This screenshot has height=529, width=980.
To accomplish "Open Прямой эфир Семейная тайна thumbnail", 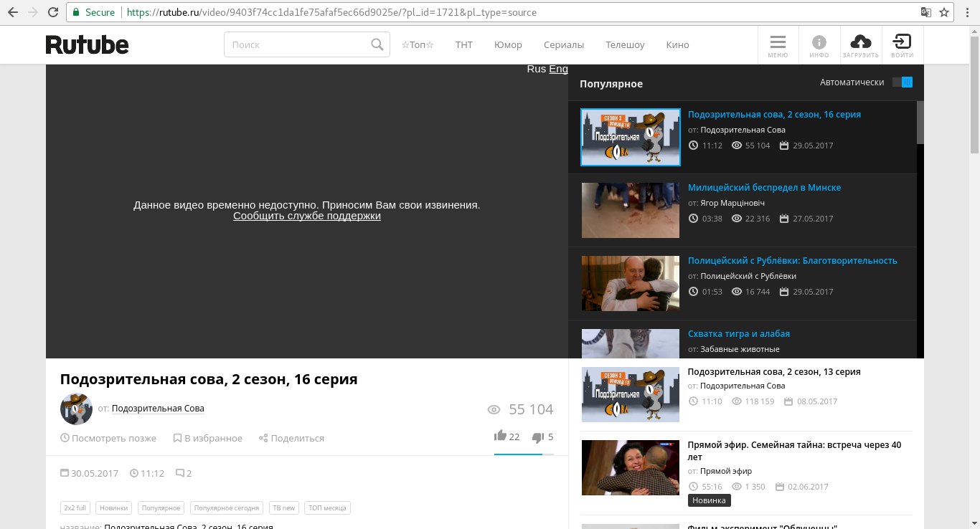I will [630, 467].
